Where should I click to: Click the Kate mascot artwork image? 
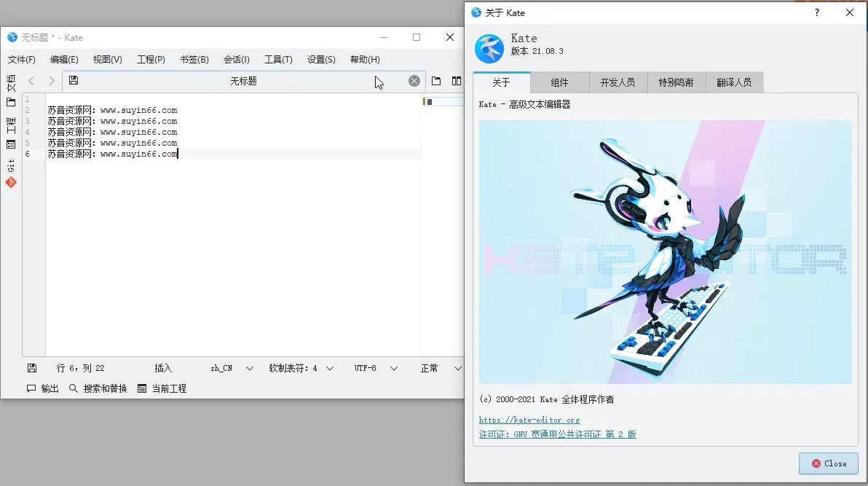coord(666,252)
